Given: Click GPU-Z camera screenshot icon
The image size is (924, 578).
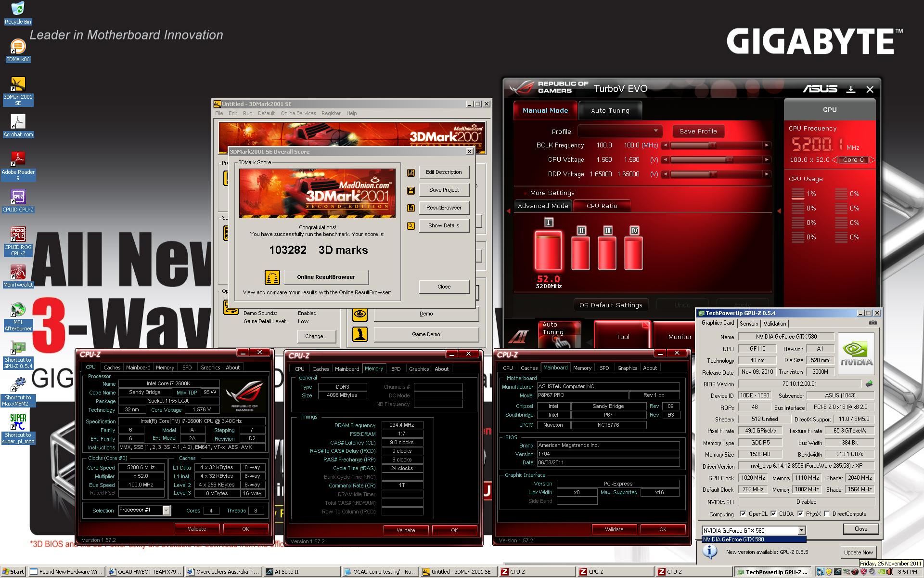Looking at the screenshot, I should click(x=873, y=323).
